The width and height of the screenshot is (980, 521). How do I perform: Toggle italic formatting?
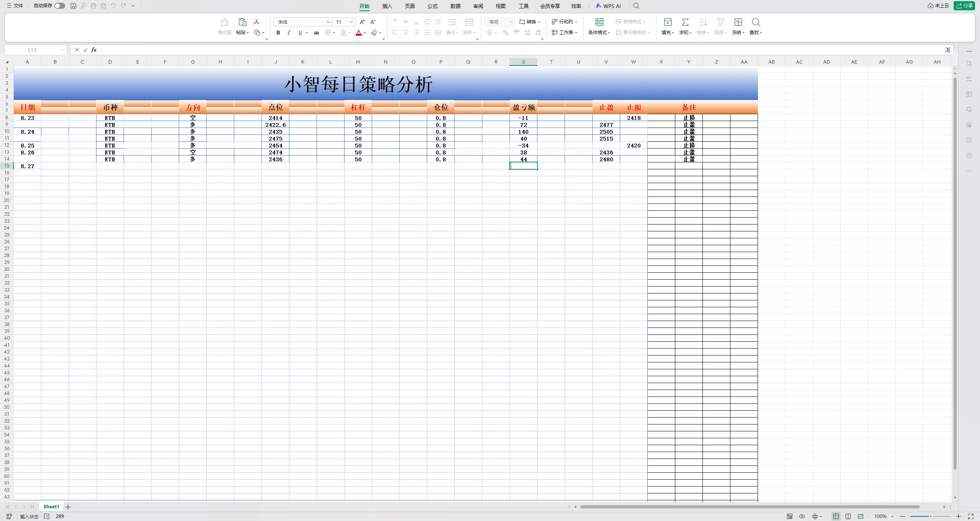coord(289,33)
